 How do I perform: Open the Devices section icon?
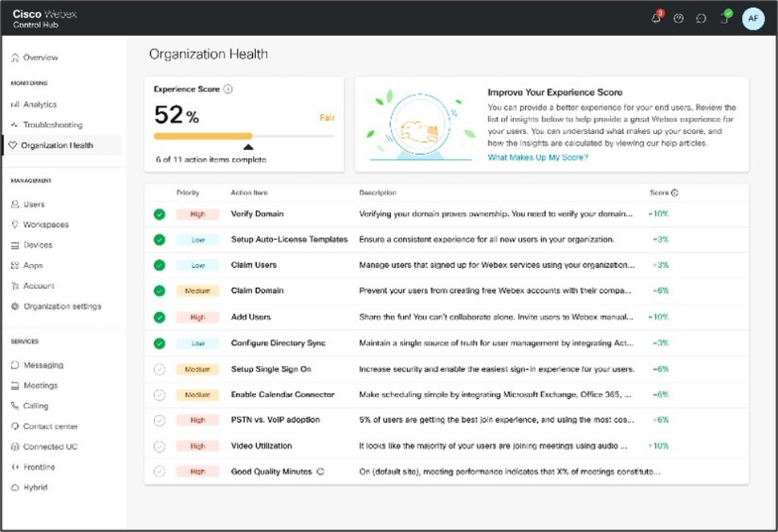[x=18, y=245]
